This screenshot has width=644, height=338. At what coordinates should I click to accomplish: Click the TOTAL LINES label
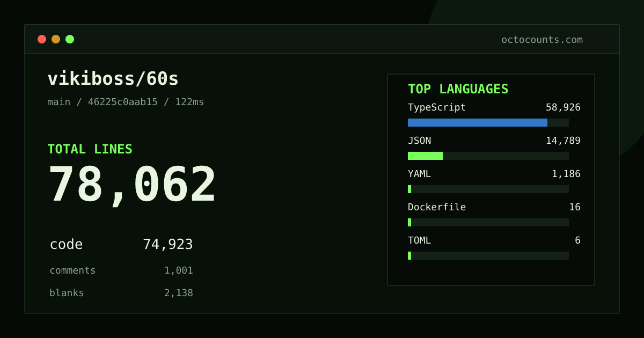90,149
